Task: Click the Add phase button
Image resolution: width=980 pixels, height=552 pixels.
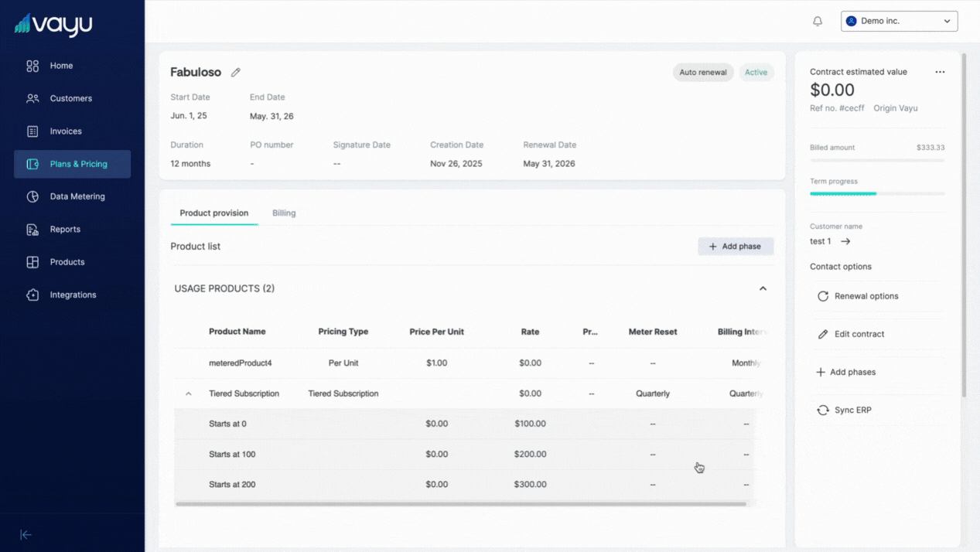Action: [x=735, y=247]
